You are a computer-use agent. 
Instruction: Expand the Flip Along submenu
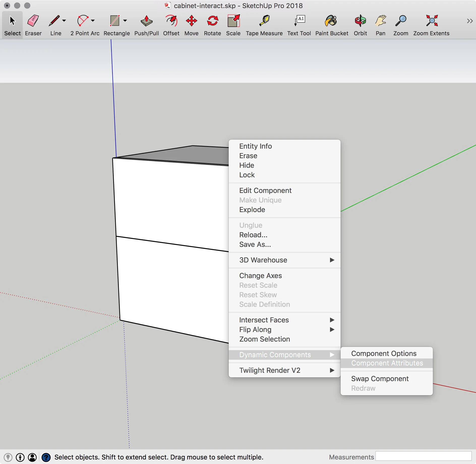(x=284, y=329)
